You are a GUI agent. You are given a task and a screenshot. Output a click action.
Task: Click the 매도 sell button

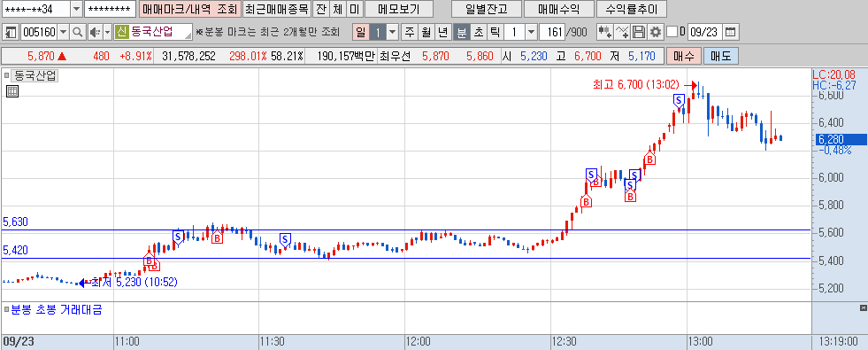coord(721,56)
